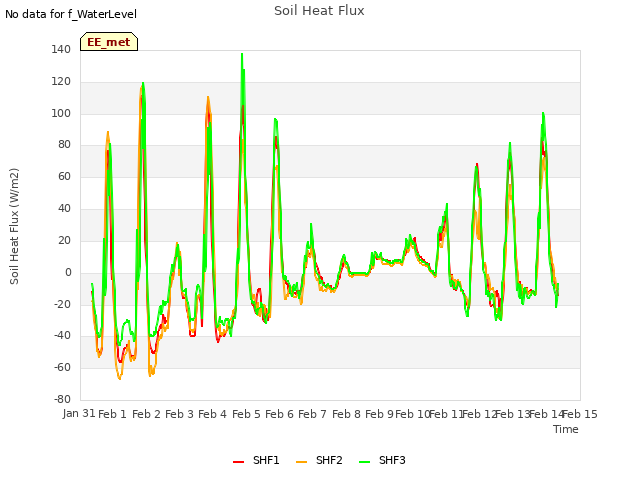Click the EE_met annotation label
640x480 pixels.
pos(109,42)
